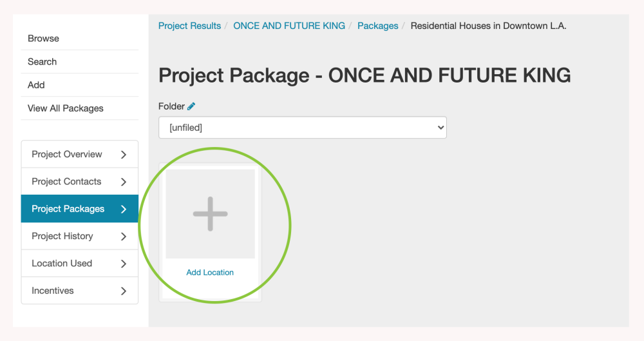Click the large plus icon tile
Viewport: 644px width, 341px height.
tap(210, 214)
